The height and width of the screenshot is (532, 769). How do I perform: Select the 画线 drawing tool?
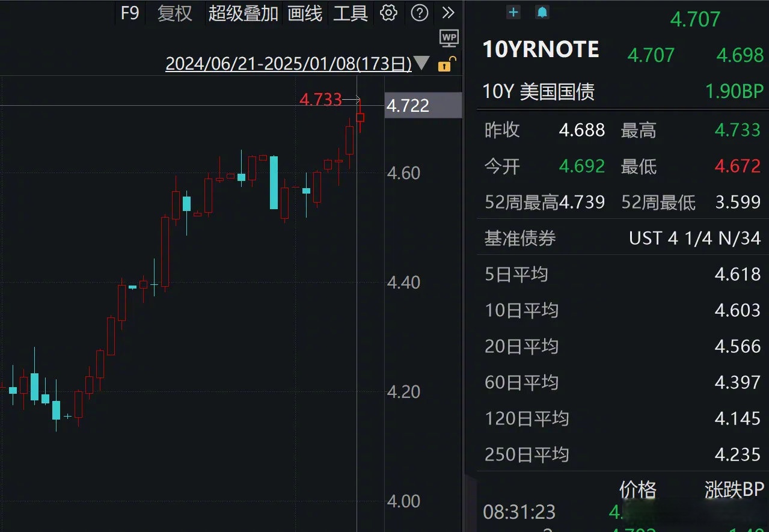tap(304, 13)
